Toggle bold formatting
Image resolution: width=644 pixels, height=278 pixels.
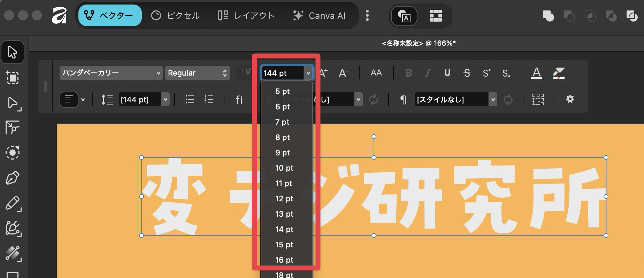point(408,73)
